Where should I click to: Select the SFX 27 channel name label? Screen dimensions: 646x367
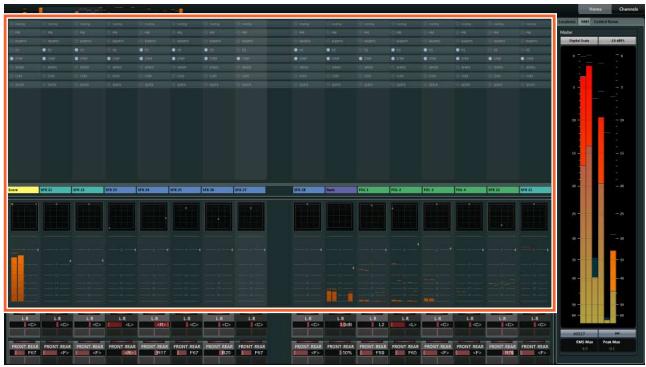coord(250,190)
